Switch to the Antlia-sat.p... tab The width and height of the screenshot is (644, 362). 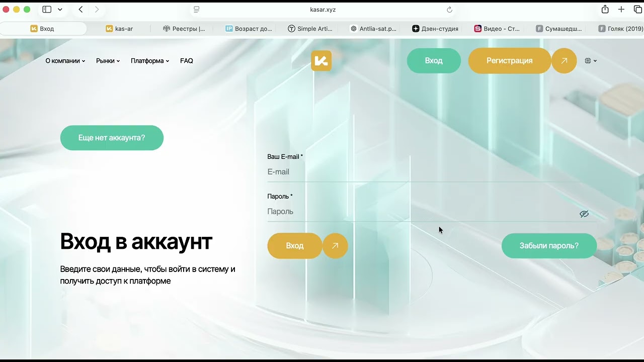click(x=373, y=29)
